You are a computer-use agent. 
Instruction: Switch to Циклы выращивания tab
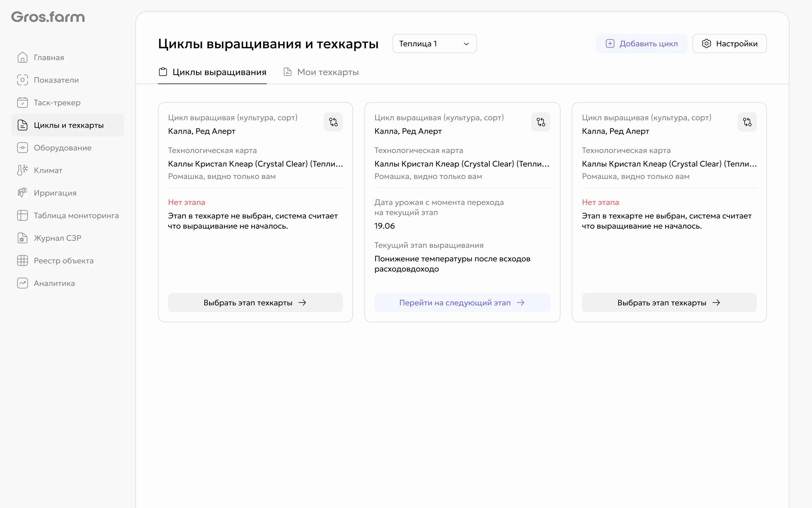pyautogui.click(x=212, y=72)
